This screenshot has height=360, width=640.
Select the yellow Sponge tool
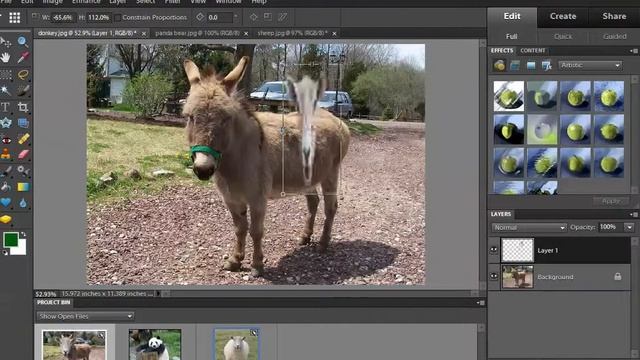point(5,220)
